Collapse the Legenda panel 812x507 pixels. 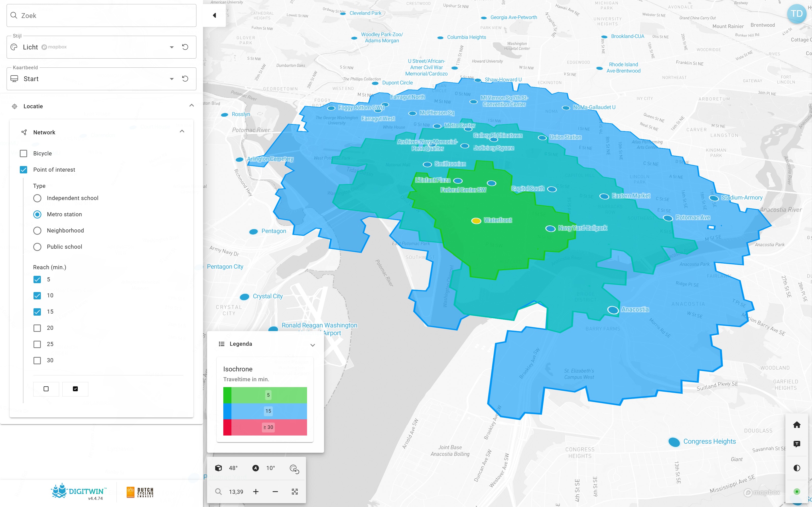(312, 345)
